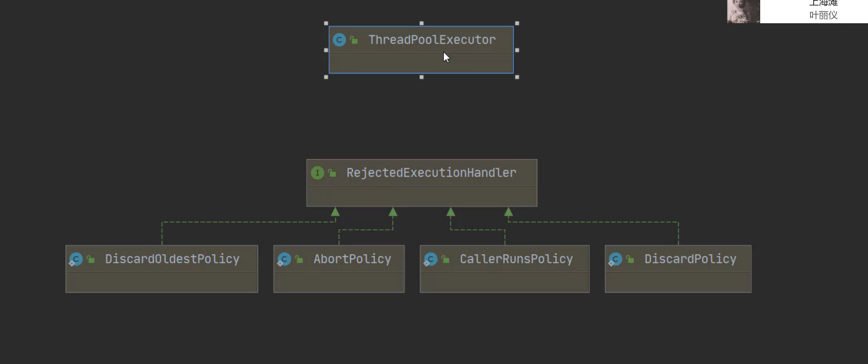
Task: Click the visibility icon of DiscardOldestPolicy
Action: [91, 259]
